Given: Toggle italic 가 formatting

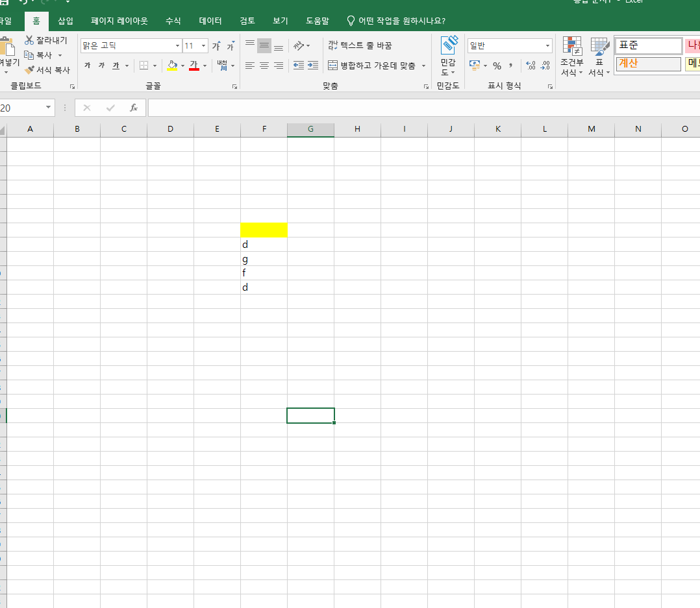Looking at the screenshot, I should (x=102, y=66).
